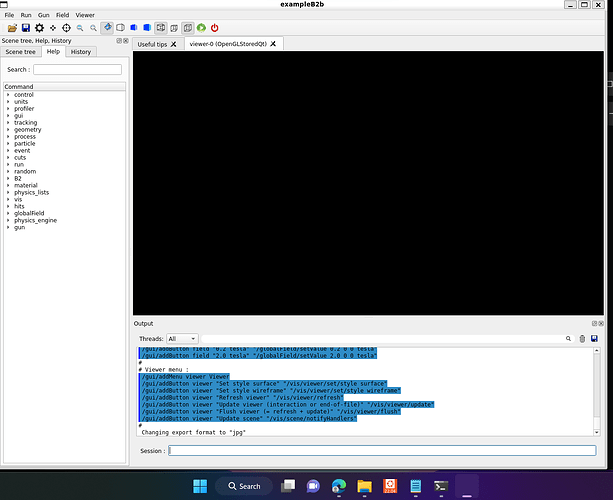Image resolution: width=613 pixels, height=500 pixels.
Task: Open the Gun menu
Action: (43, 15)
